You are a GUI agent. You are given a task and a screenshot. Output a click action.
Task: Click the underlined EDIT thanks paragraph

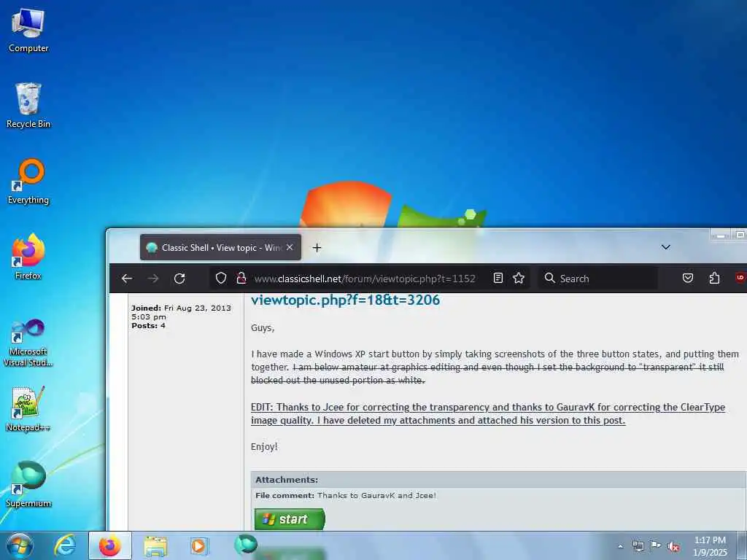(488, 414)
